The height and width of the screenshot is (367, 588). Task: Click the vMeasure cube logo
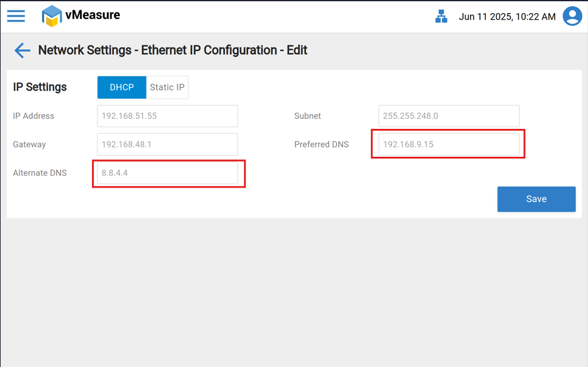click(x=52, y=16)
